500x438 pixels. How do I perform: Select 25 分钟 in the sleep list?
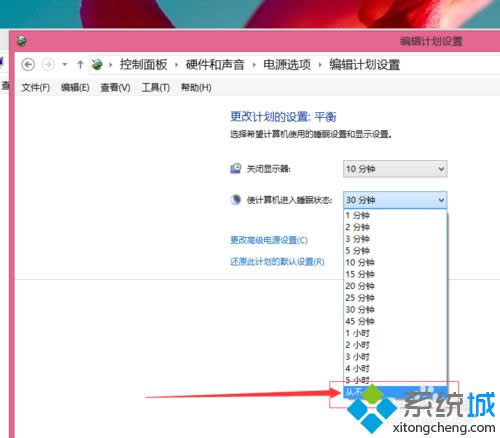coord(395,298)
